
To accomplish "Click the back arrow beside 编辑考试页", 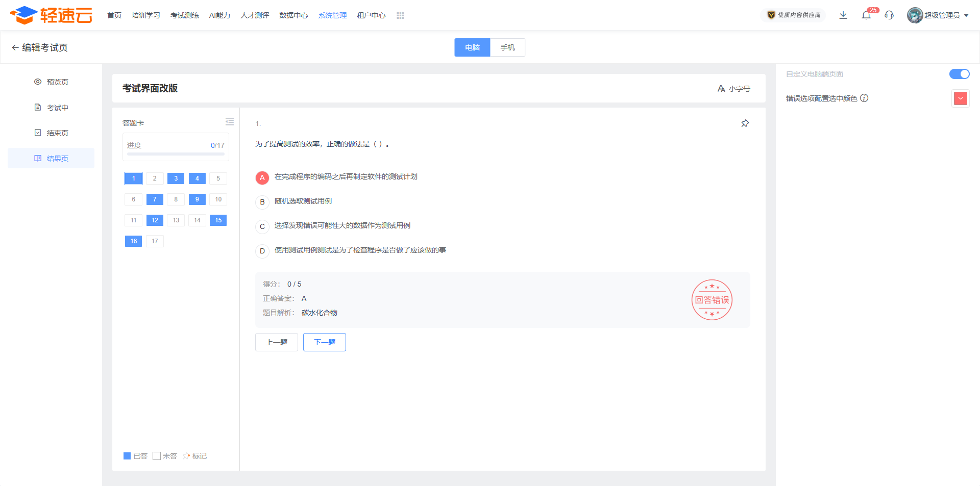I will coord(15,47).
